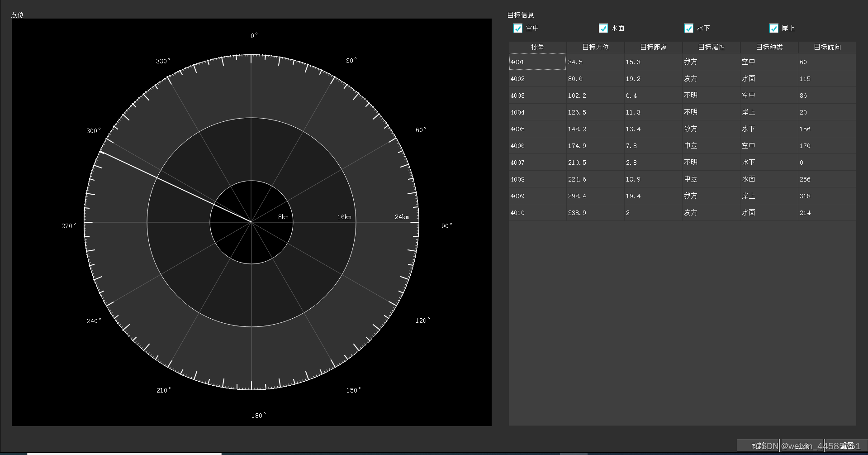Toggle the 水面 checkbox
Viewport: 868px width, 455px height.
603,29
